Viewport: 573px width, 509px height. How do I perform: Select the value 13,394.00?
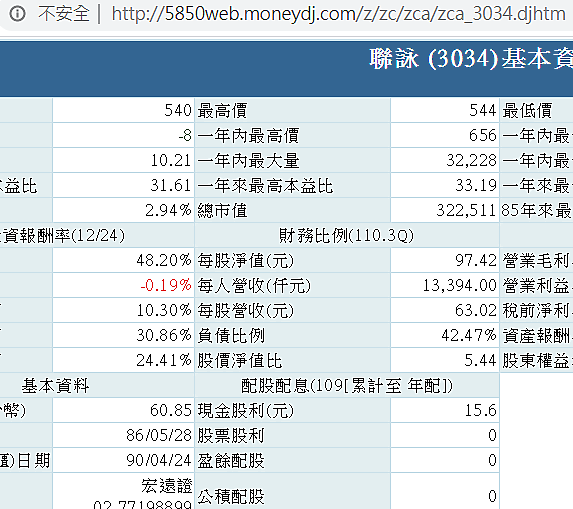(x=459, y=285)
